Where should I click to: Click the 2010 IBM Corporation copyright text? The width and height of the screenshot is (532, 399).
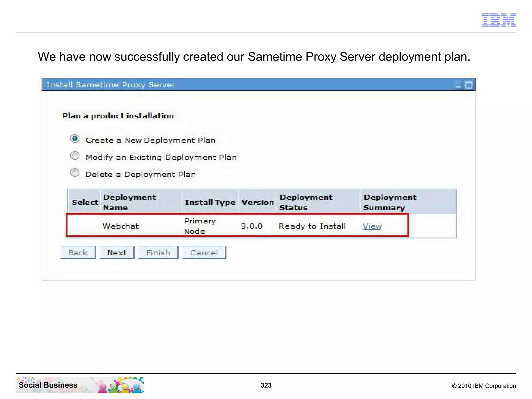pyautogui.click(x=484, y=386)
